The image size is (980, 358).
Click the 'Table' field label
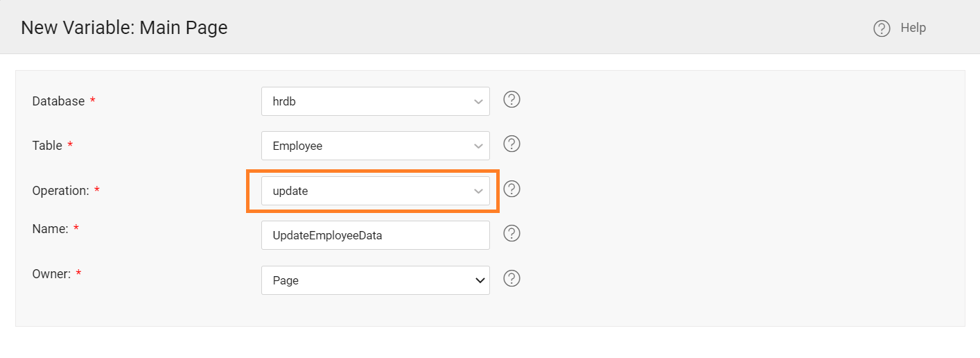[47, 146]
